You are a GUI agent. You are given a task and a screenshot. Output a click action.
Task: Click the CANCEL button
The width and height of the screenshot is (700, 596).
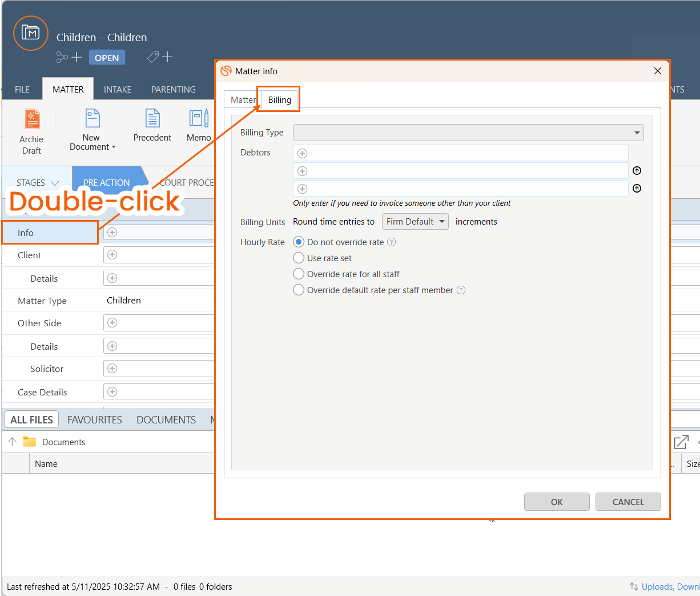(628, 502)
